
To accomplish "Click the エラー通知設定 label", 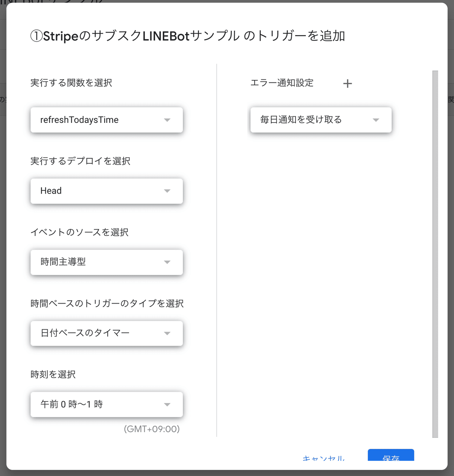I will coord(282,83).
